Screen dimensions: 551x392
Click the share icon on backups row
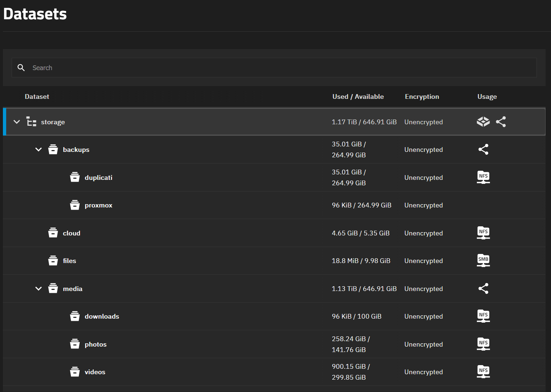click(x=483, y=149)
